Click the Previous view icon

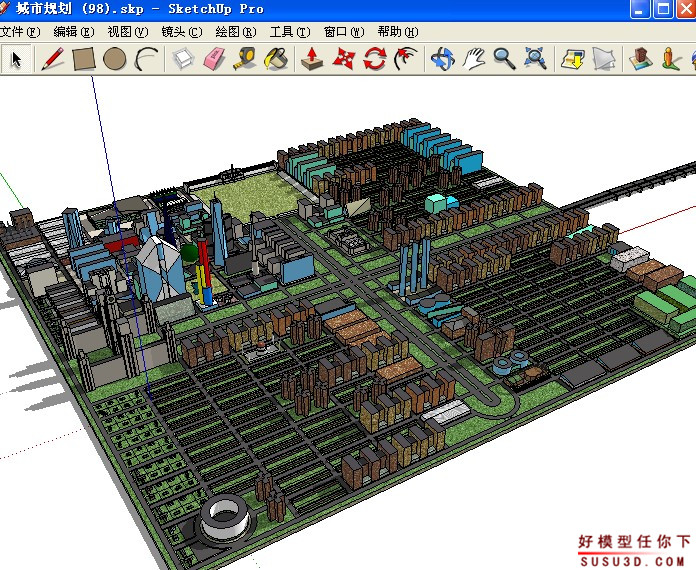coord(573,59)
